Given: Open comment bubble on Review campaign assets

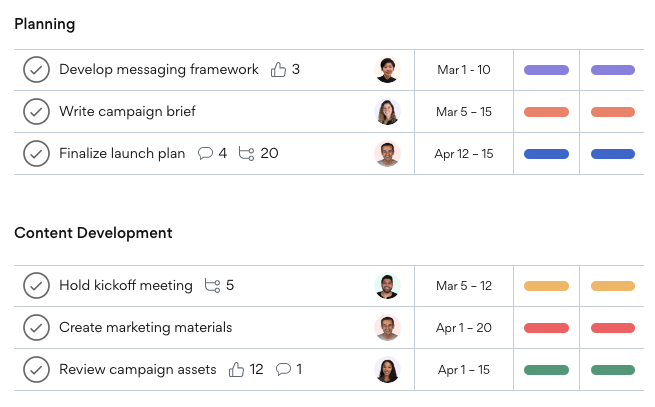Looking at the screenshot, I should pyautogui.click(x=283, y=369).
